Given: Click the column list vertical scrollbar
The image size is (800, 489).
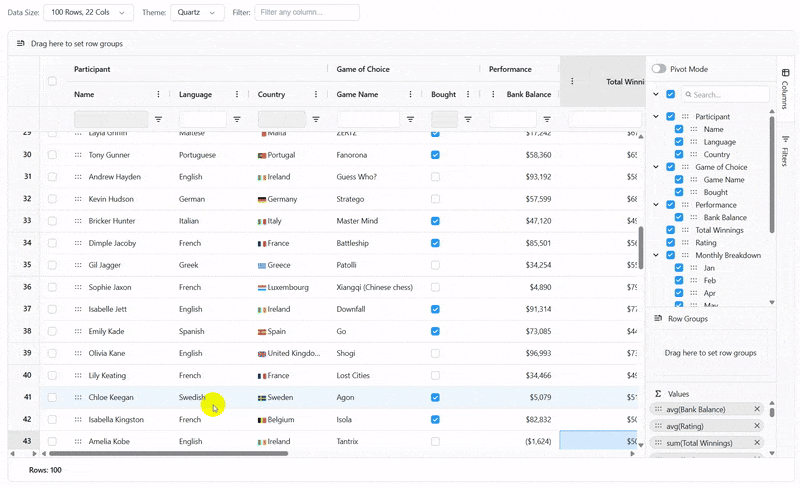Looking at the screenshot, I should pyautogui.click(x=772, y=175).
